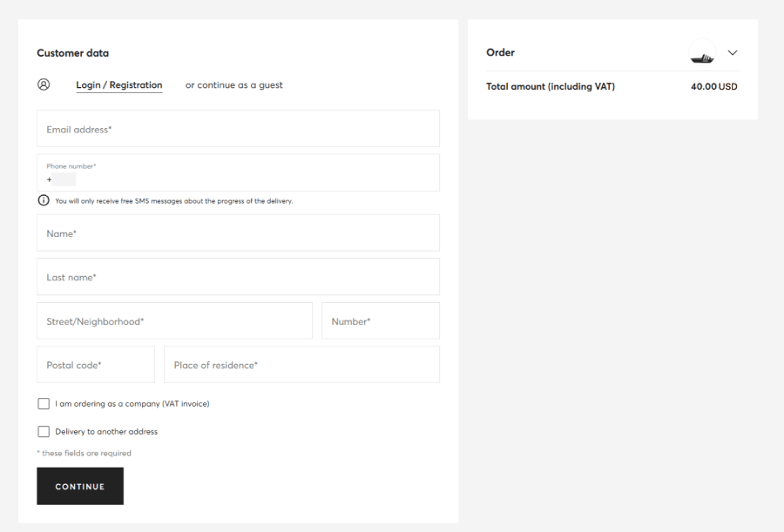The width and height of the screenshot is (784, 532).
Task: Expand the Order summary chevron
Action: pos(733,52)
